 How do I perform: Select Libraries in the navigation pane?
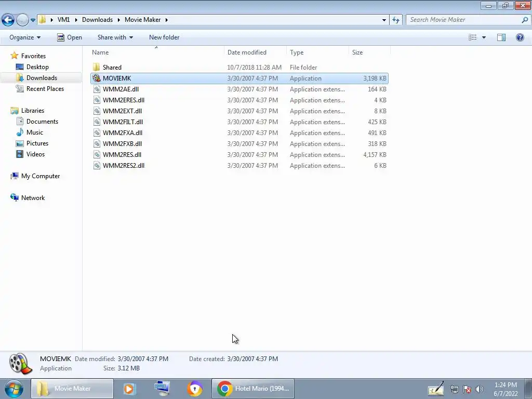pos(28,111)
